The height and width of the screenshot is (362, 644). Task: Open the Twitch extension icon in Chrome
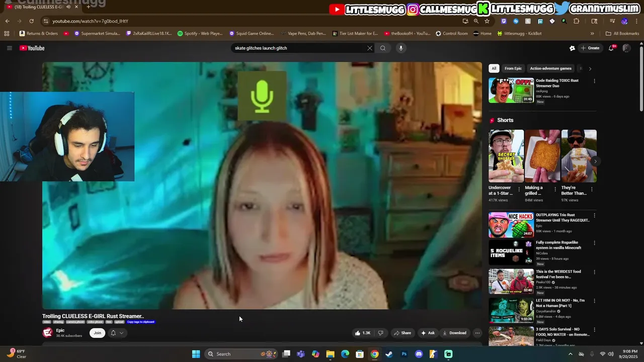click(504, 21)
